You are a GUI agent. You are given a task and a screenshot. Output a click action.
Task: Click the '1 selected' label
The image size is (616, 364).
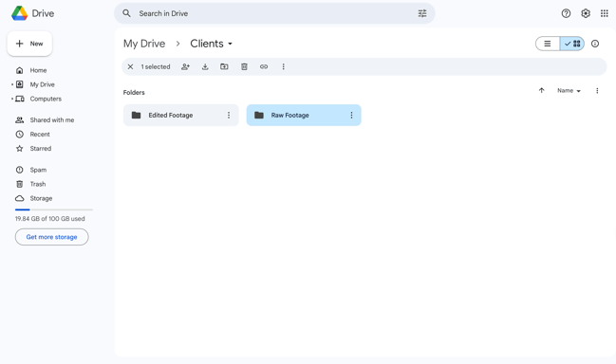[156, 66]
